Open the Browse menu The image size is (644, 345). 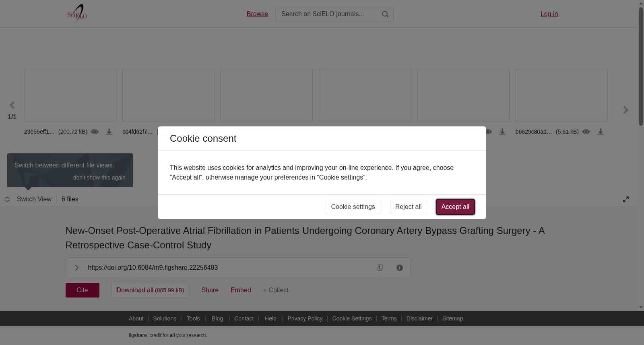click(257, 14)
